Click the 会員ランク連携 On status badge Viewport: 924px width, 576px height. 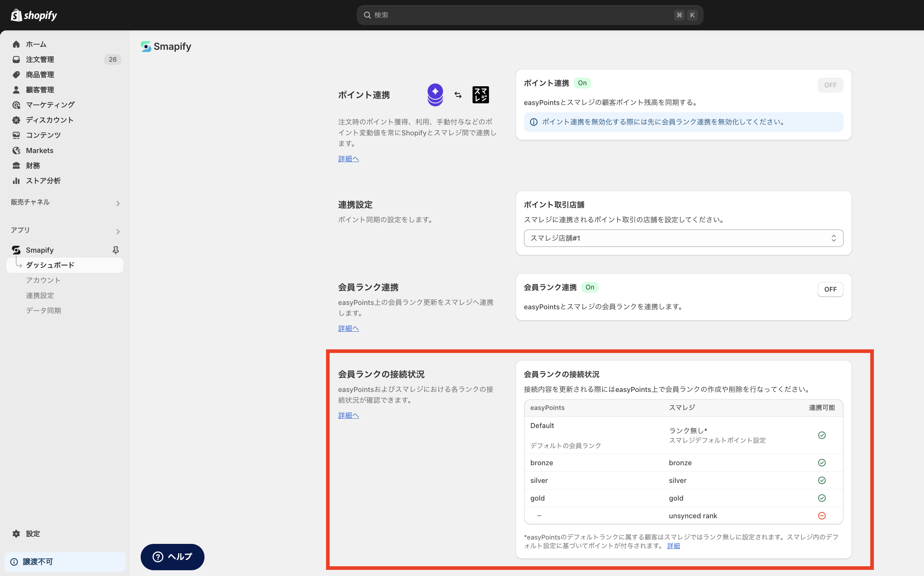click(x=590, y=287)
